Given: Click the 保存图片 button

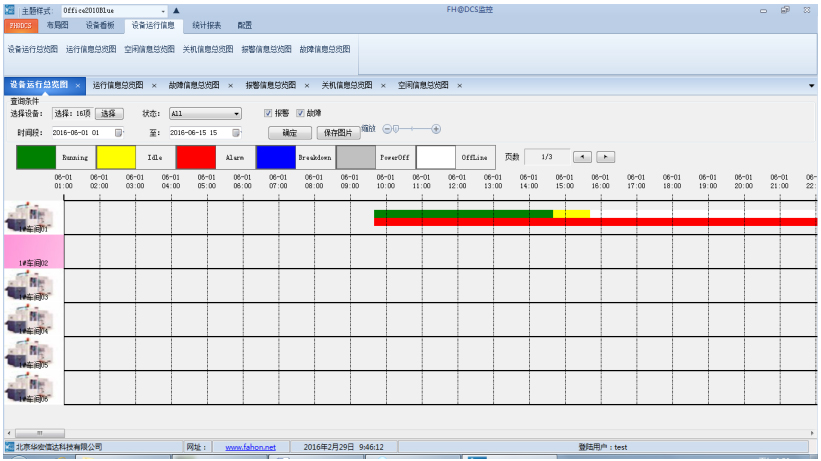Looking at the screenshot, I should [337, 132].
